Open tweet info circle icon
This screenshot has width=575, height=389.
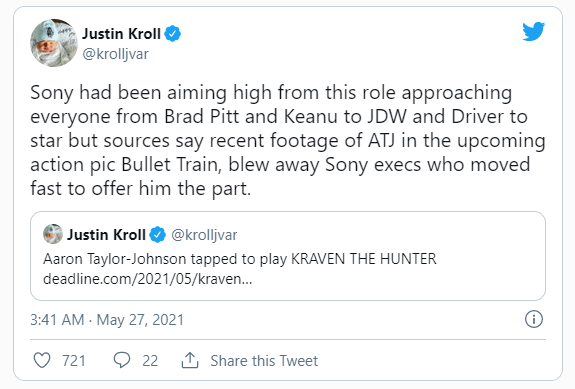(x=534, y=319)
